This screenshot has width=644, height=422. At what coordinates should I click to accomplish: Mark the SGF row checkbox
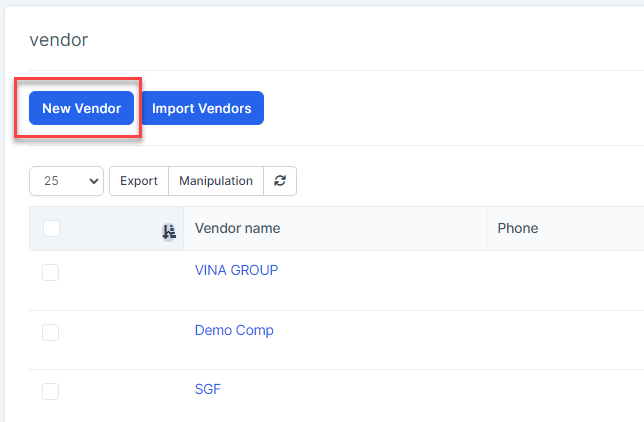click(51, 391)
